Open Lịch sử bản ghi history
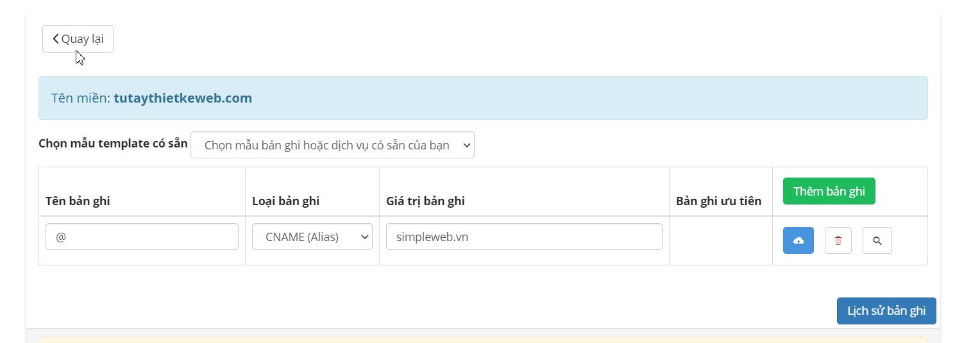980x343 pixels. pos(886,311)
